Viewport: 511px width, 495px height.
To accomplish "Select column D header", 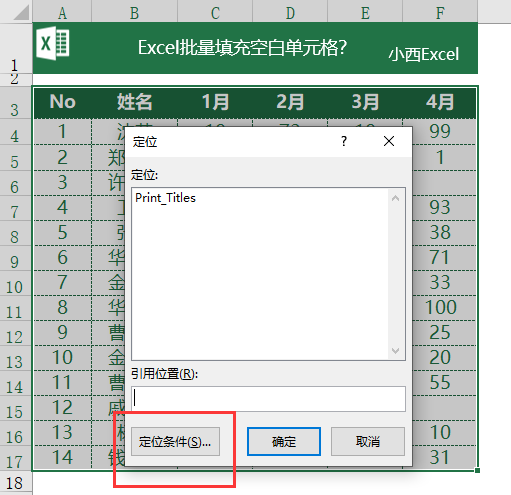I will pos(290,12).
